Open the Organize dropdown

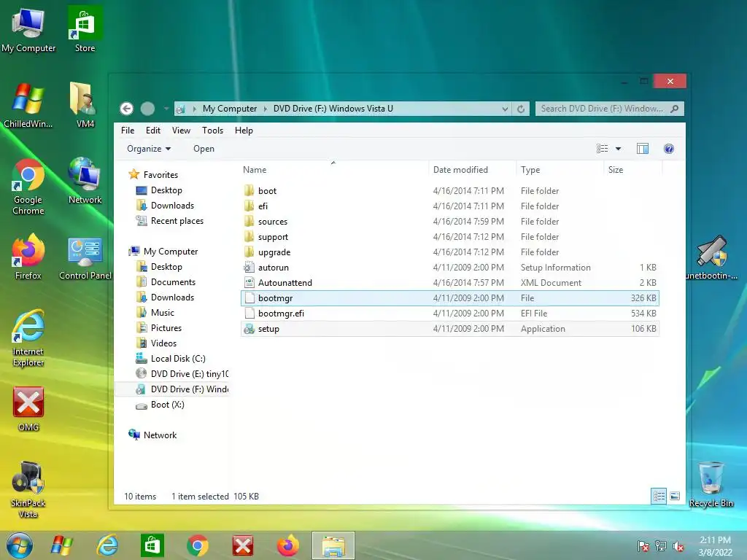149,149
